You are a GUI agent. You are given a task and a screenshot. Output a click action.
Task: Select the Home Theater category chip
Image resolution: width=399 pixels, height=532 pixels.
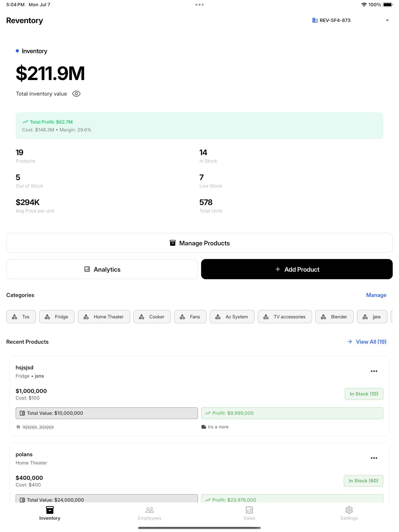104,317
